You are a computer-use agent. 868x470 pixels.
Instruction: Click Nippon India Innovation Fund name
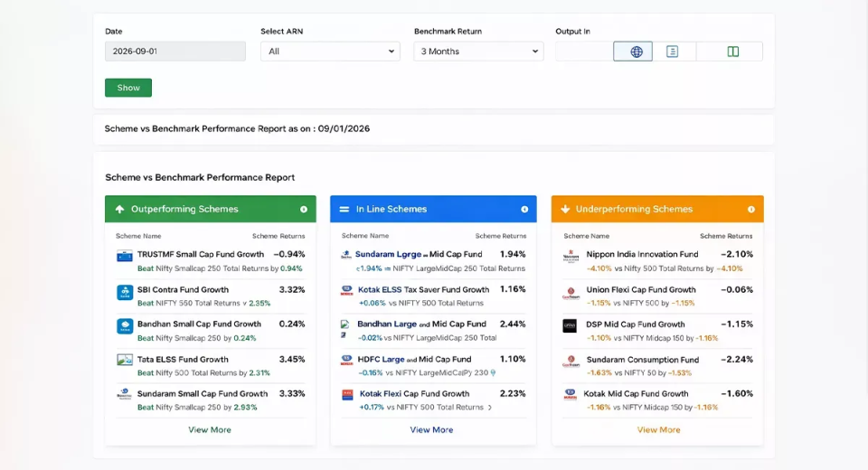coord(642,254)
